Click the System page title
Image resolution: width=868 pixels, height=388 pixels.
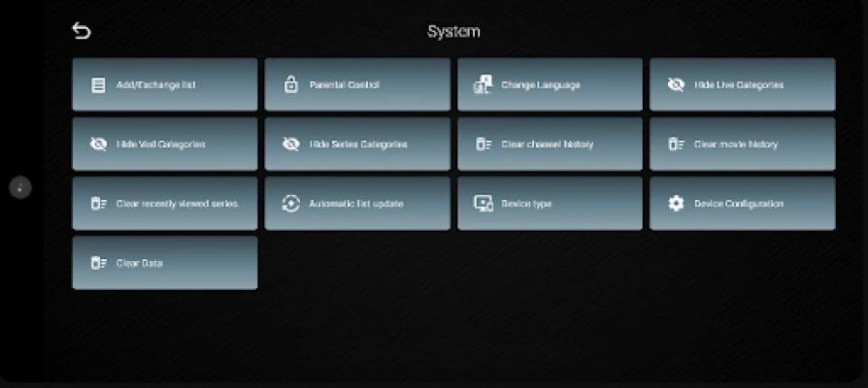click(453, 31)
